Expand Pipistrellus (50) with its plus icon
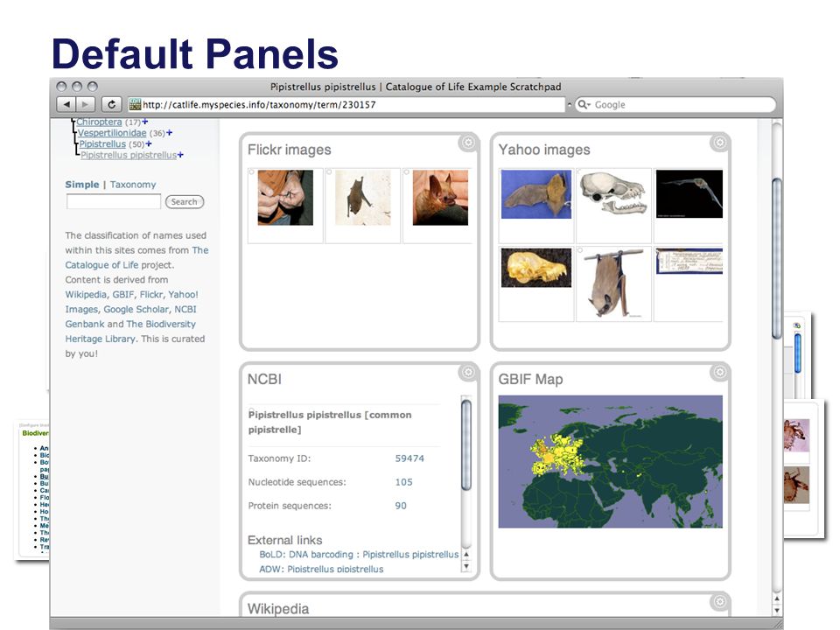Screen dimensions: 840x630 pyautogui.click(x=149, y=143)
